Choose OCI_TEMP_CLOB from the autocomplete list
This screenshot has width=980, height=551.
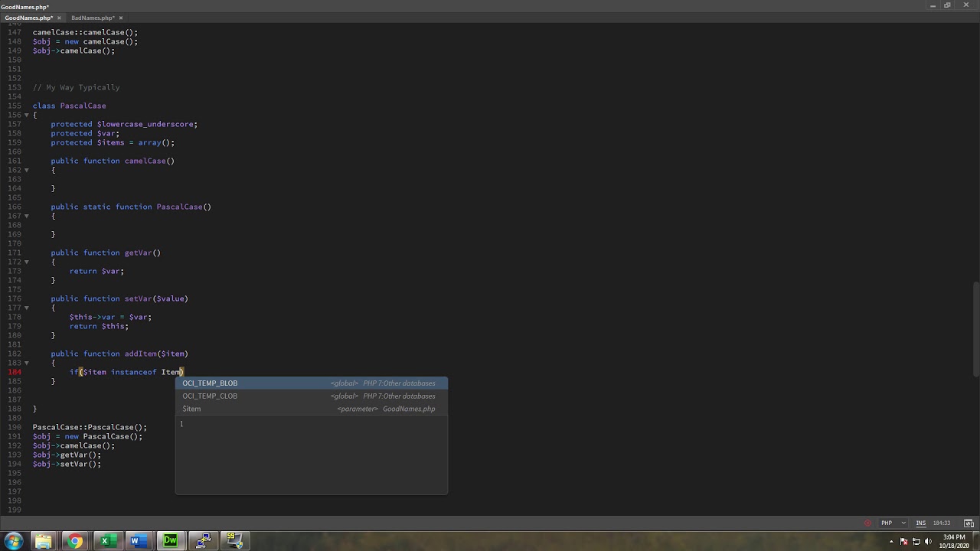[x=311, y=396]
